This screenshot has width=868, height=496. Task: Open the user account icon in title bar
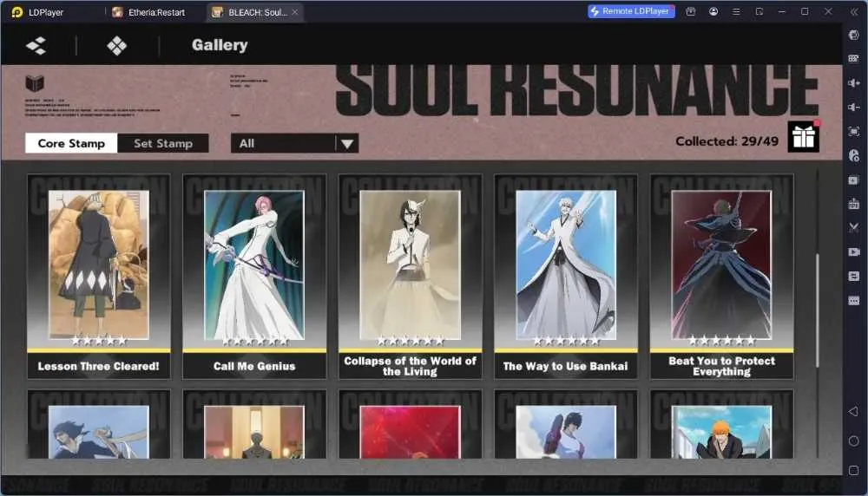713,11
